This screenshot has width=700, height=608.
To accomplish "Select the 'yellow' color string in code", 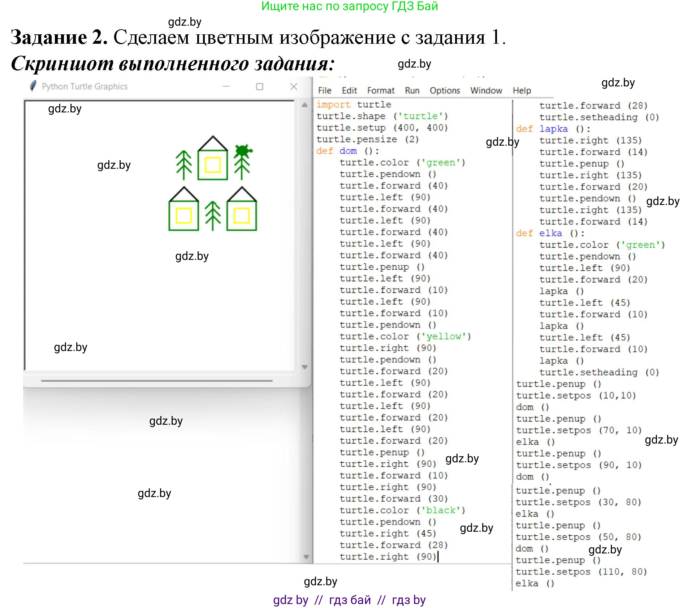I will pos(443,336).
